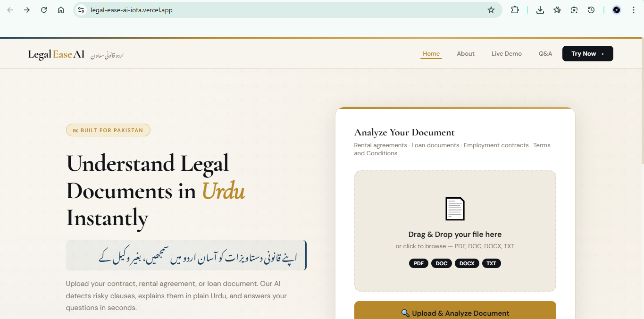Click Upload & Analyze Document
The height and width of the screenshot is (319, 644).
click(x=455, y=313)
